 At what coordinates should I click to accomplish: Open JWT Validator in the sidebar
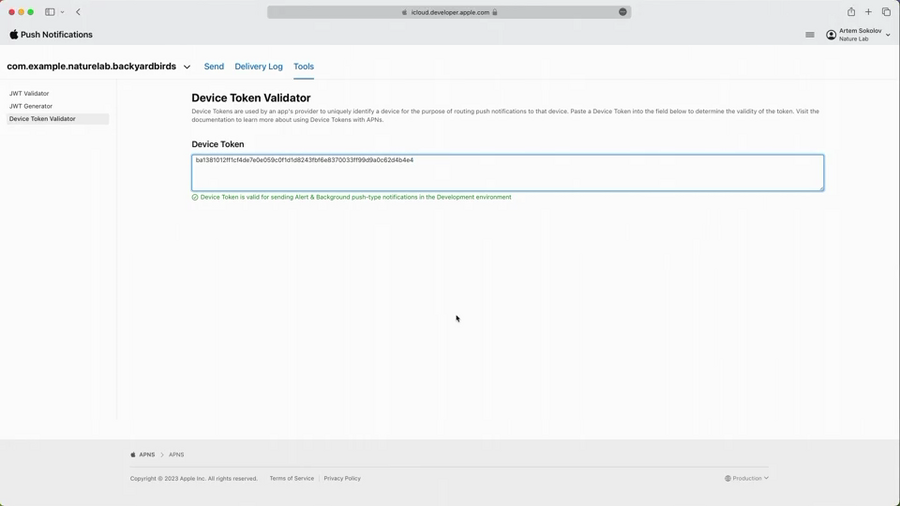click(29, 94)
